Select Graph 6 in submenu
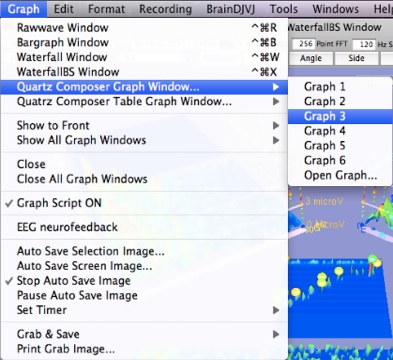Screen dimensions: 393x360 tap(340, 160)
